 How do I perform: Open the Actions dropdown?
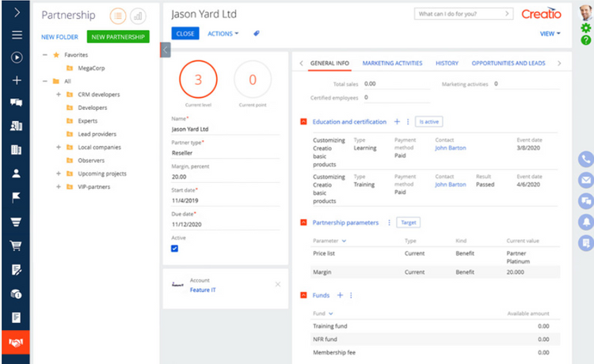(x=223, y=33)
